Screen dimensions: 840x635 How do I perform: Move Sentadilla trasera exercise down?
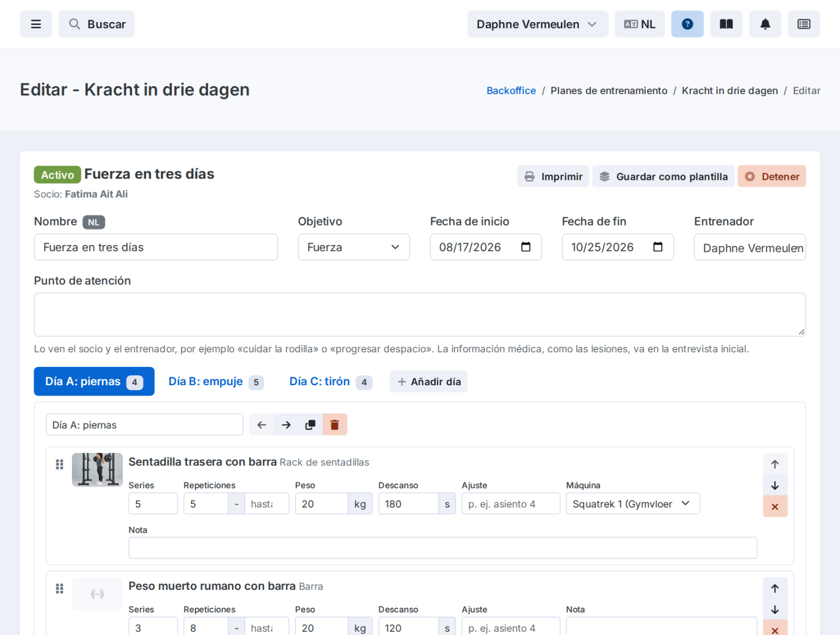(x=775, y=485)
